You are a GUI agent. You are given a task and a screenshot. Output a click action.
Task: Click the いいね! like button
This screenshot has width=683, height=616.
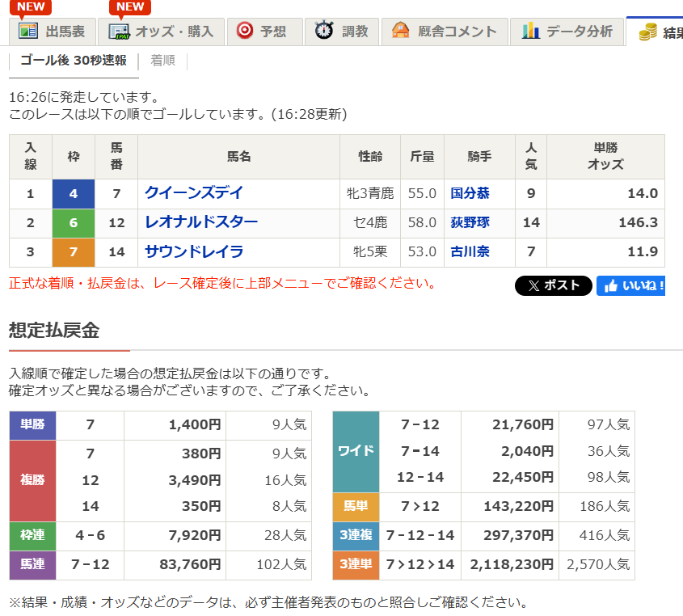(630, 285)
